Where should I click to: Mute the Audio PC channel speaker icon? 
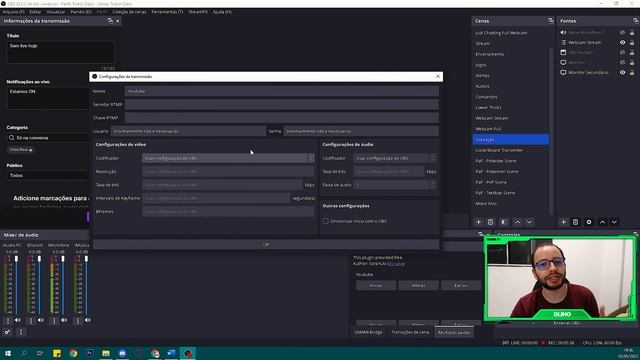[x=18, y=320]
